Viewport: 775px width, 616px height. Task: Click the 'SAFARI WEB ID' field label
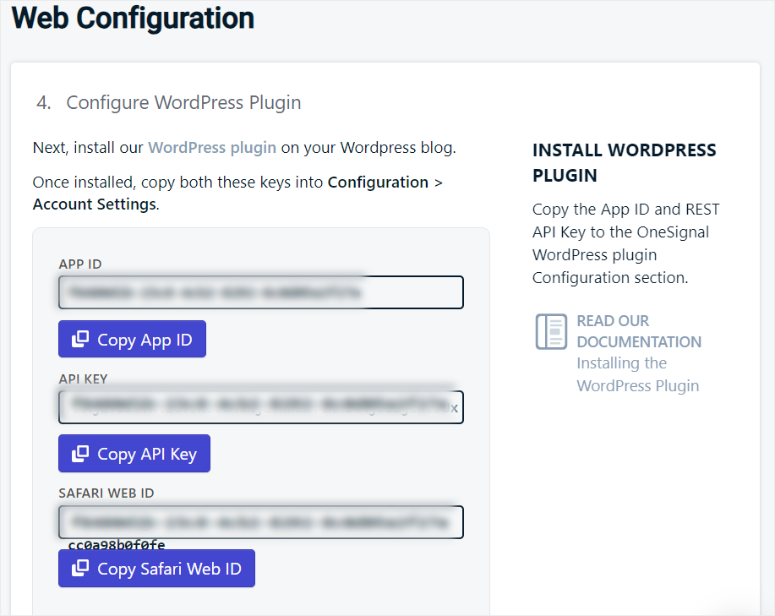[x=106, y=493]
